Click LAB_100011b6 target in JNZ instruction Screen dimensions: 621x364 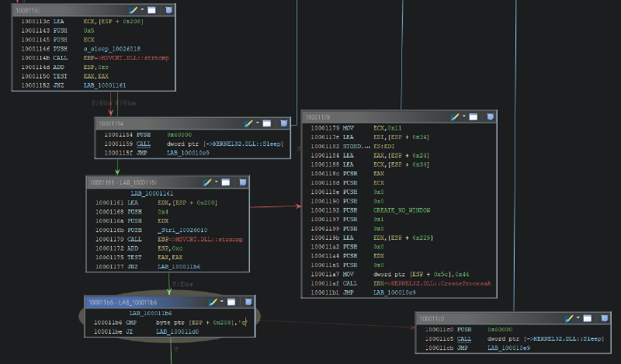coord(178,266)
